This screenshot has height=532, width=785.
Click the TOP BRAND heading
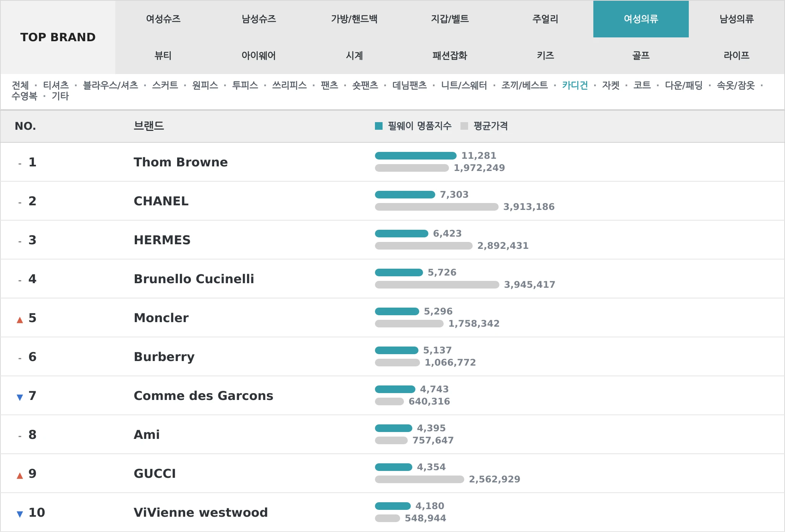click(x=58, y=37)
